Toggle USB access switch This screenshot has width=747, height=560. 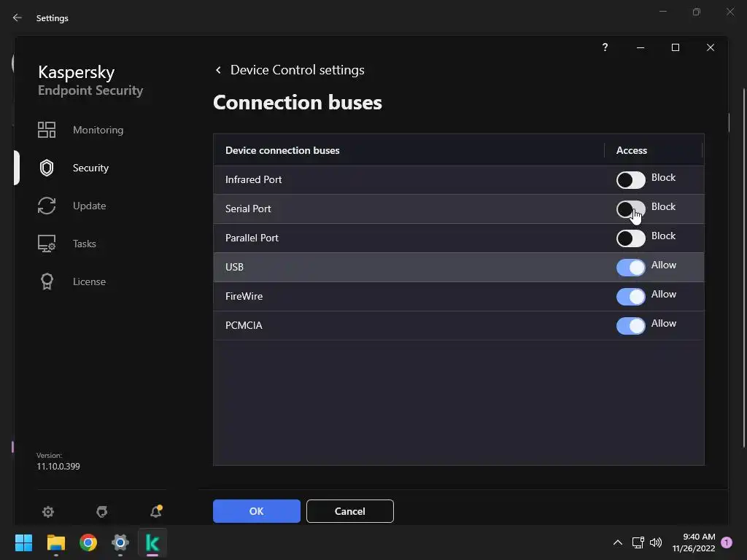[x=631, y=267]
